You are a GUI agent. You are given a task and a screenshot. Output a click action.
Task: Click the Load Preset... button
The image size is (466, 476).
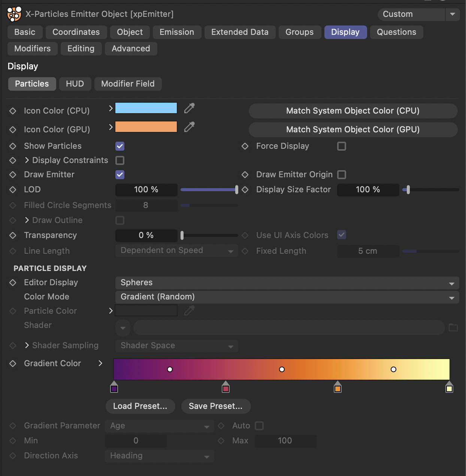(x=140, y=406)
